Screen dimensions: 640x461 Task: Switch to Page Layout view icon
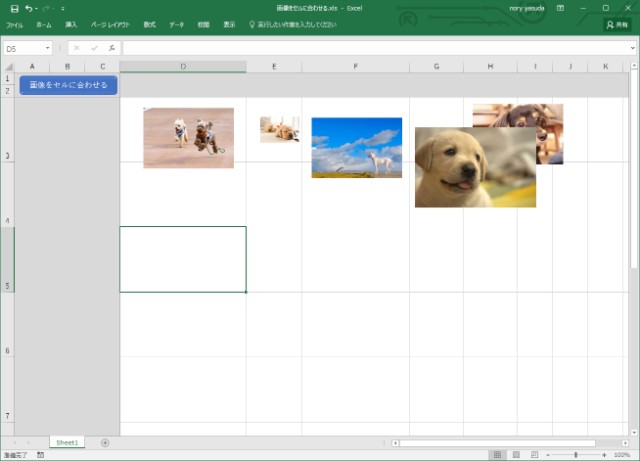pos(514,455)
